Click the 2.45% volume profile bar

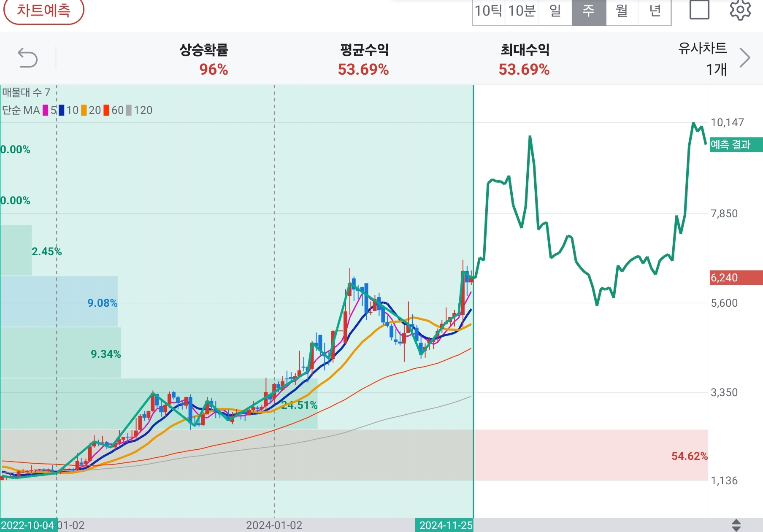(16, 250)
